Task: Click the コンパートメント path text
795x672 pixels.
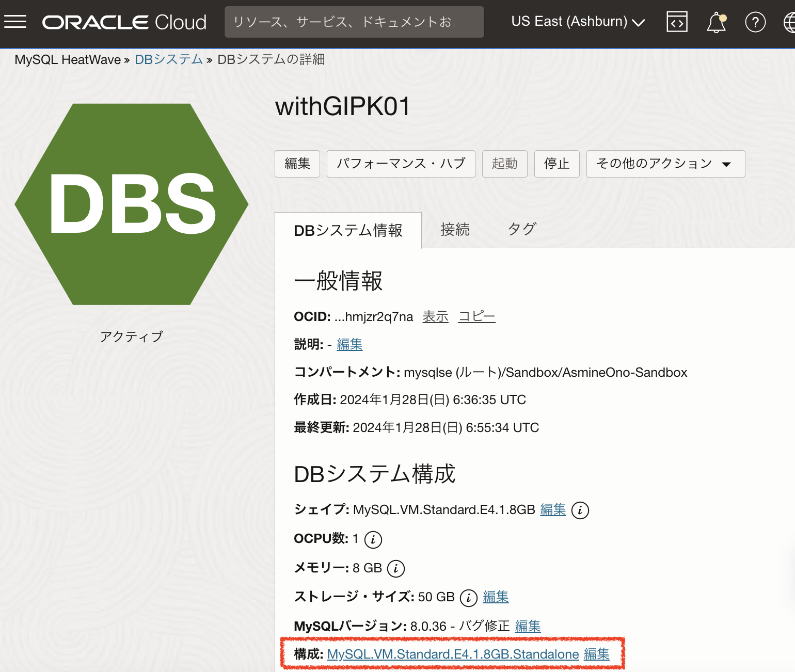Action: coord(546,372)
